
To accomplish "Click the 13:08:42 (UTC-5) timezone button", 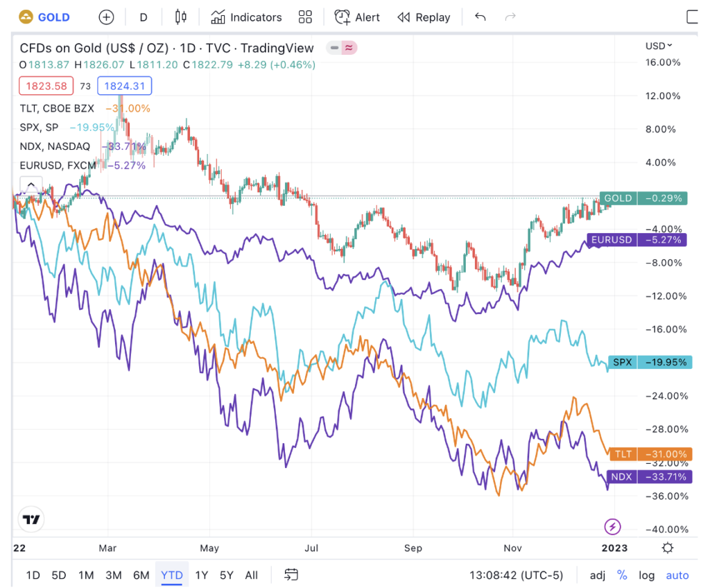I will pos(516,575).
